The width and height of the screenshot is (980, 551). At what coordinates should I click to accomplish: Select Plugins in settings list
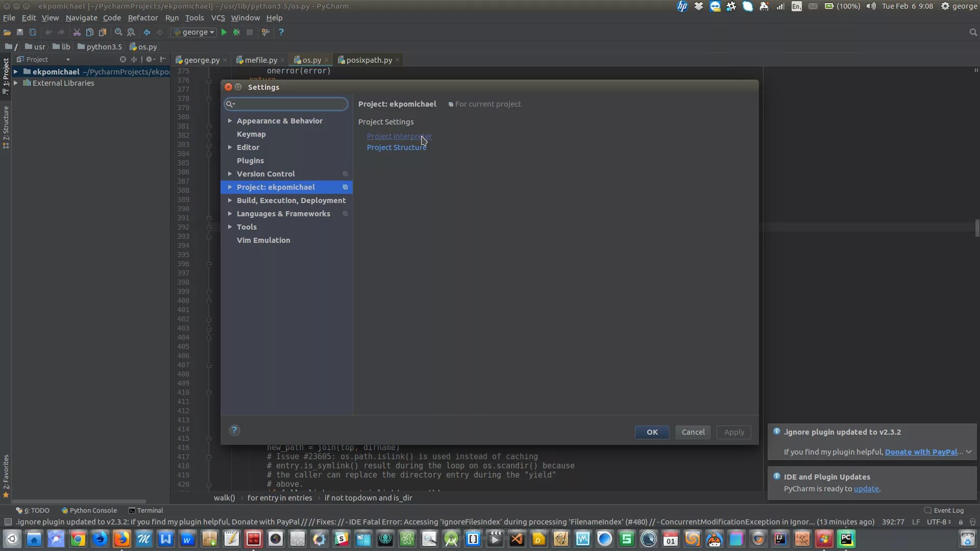[250, 161]
